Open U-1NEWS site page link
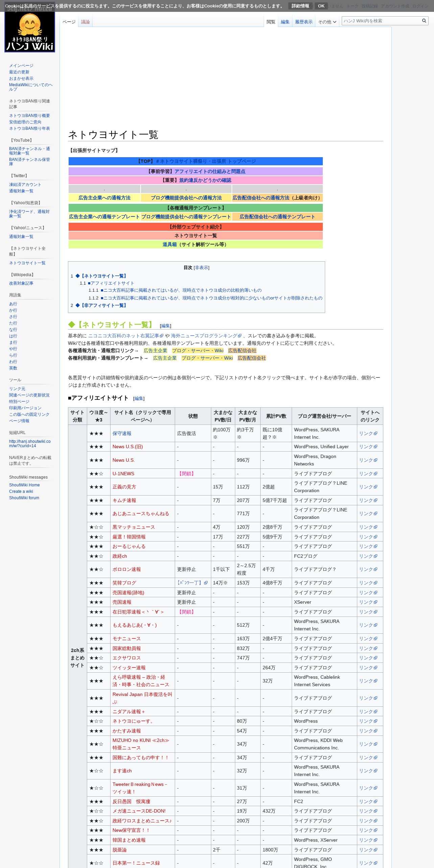Viewport: 434px width, 868px height. [123, 474]
